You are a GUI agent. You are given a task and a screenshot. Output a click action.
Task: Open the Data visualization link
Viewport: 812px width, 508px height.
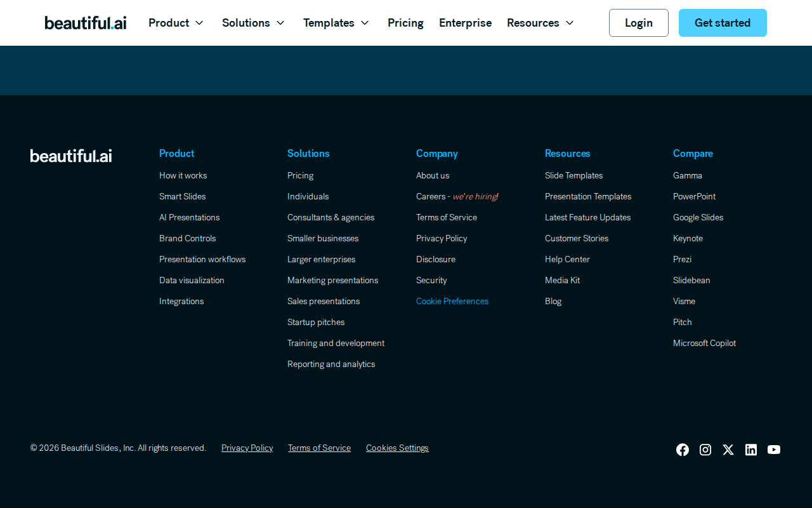tap(192, 280)
